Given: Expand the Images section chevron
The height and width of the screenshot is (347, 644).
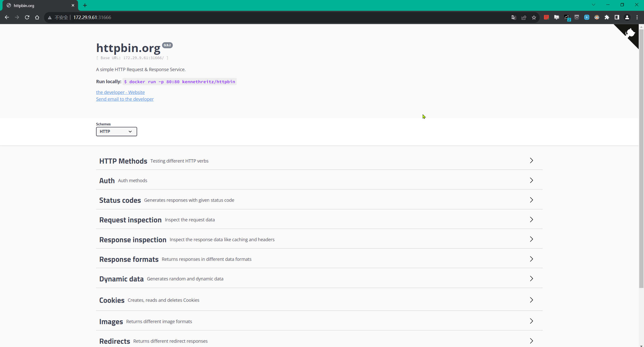Looking at the screenshot, I should (x=531, y=321).
